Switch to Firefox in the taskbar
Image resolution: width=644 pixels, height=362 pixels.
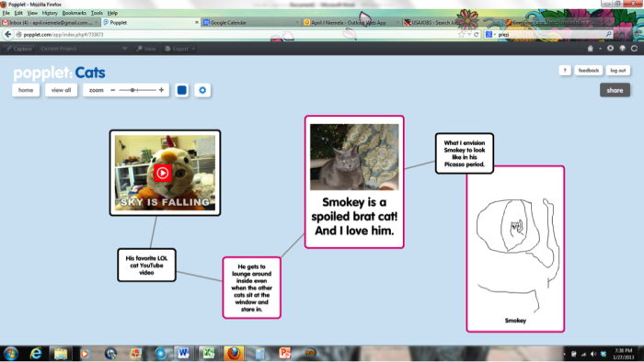234,353
